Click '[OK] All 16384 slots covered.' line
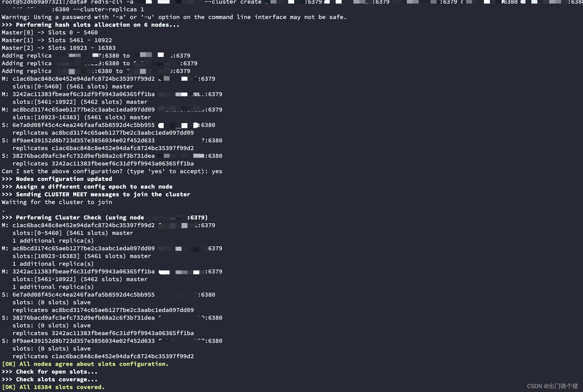The height and width of the screenshot is (392, 583). [53, 387]
